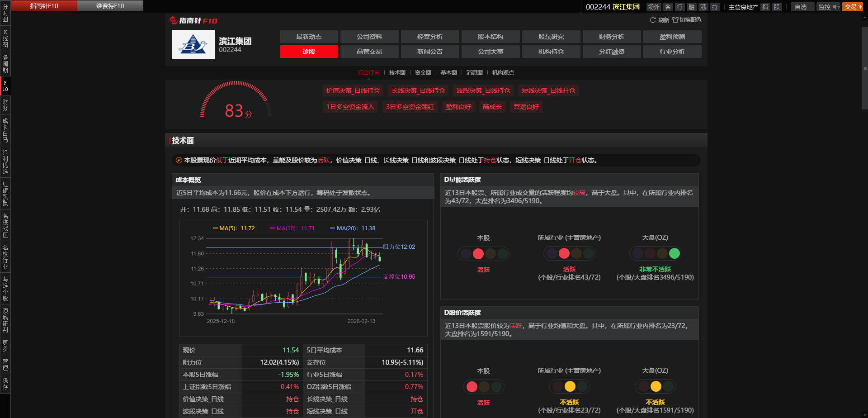
Task: Click the 持 tag button
Action: click(x=715, y=7)
